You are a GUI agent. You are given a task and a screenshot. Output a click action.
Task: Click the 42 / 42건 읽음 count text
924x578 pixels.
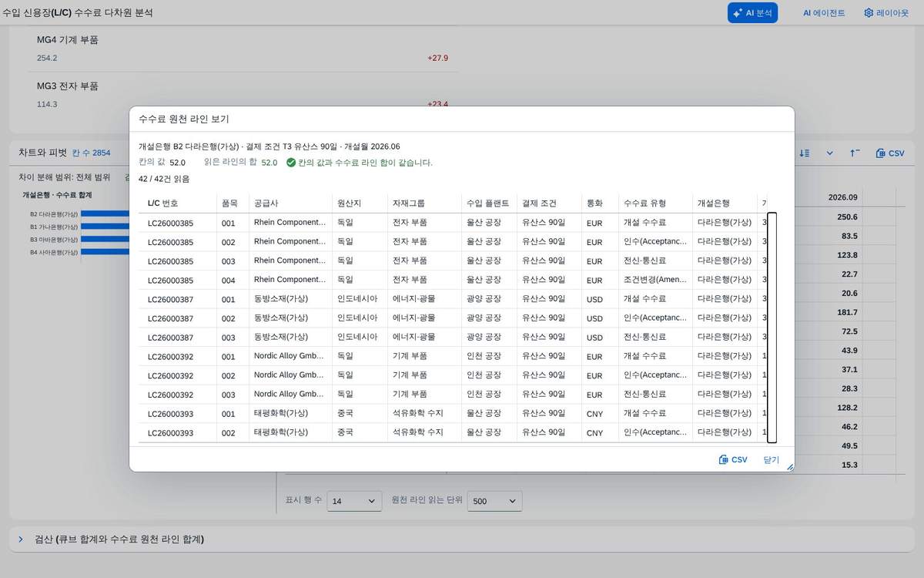(164, 179)
